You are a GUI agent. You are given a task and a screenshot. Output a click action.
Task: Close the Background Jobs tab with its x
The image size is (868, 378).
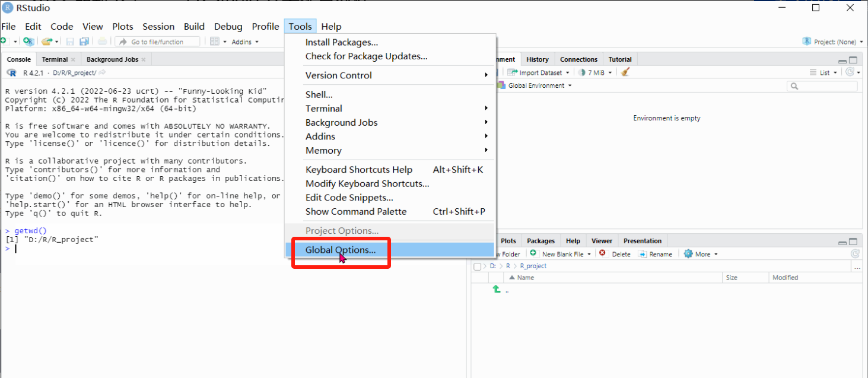click(144, 59)
